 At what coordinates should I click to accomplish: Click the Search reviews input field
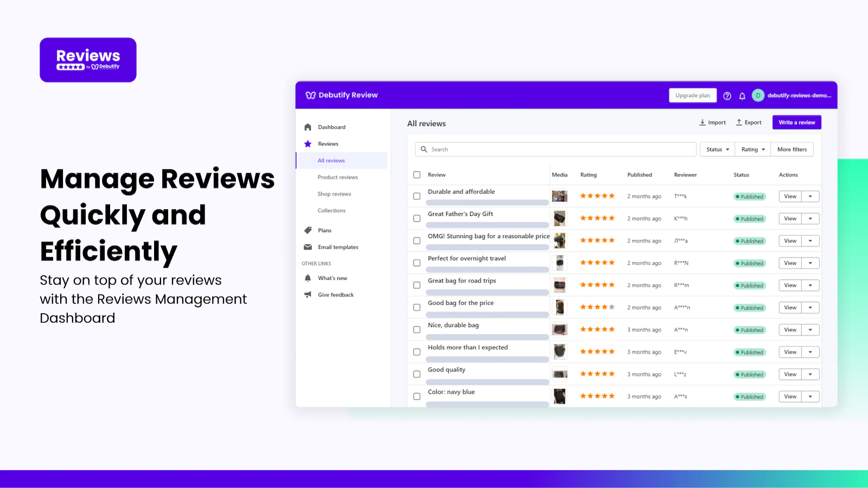tap(556, 150)
